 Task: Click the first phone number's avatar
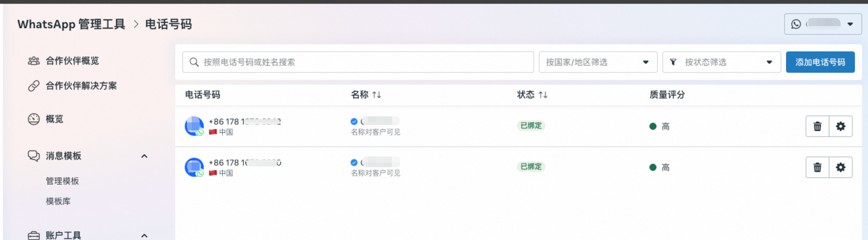(194, 126)
